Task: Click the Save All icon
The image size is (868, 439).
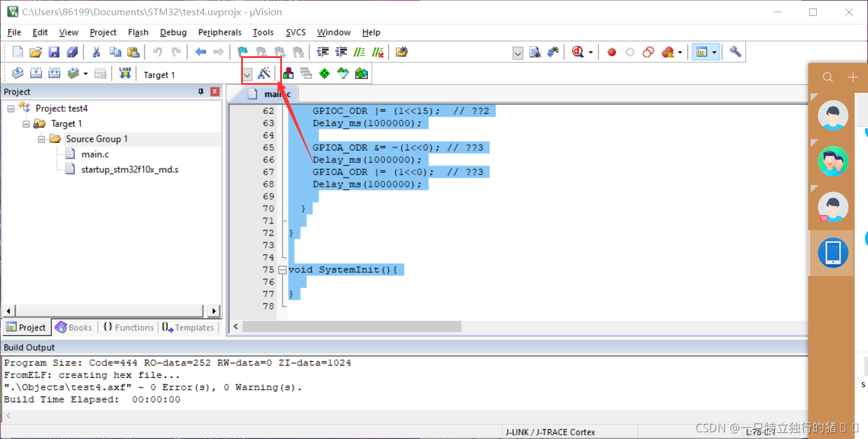Action: 73,52
